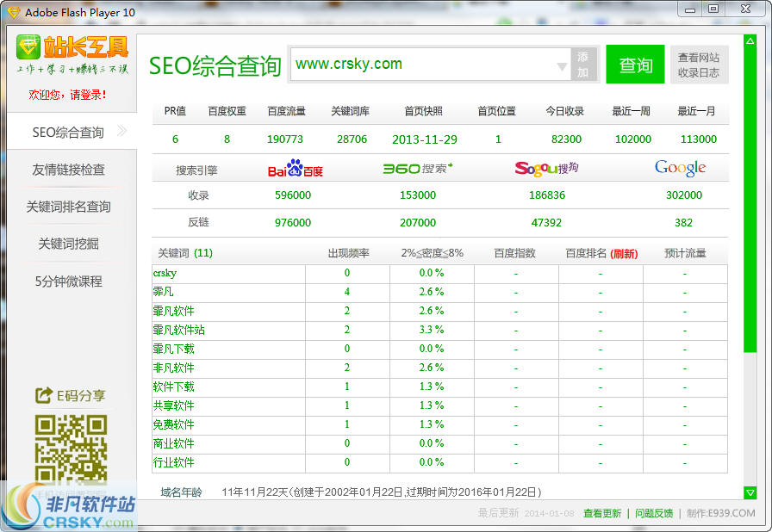Open the URL history dropdown arrow

(x=562, y=66)
